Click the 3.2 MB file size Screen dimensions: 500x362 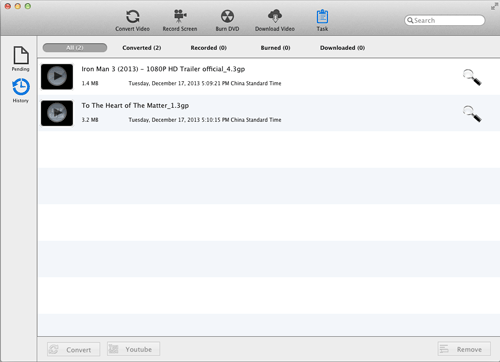[90, 120]
